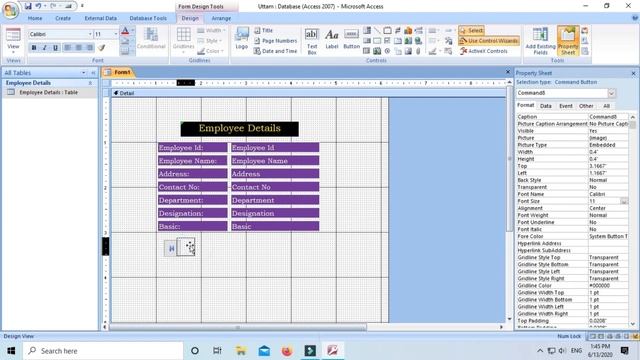Choose the Attachment paperclip control
The width and height of the screenshot is (640, 360).
click(418, 51)
